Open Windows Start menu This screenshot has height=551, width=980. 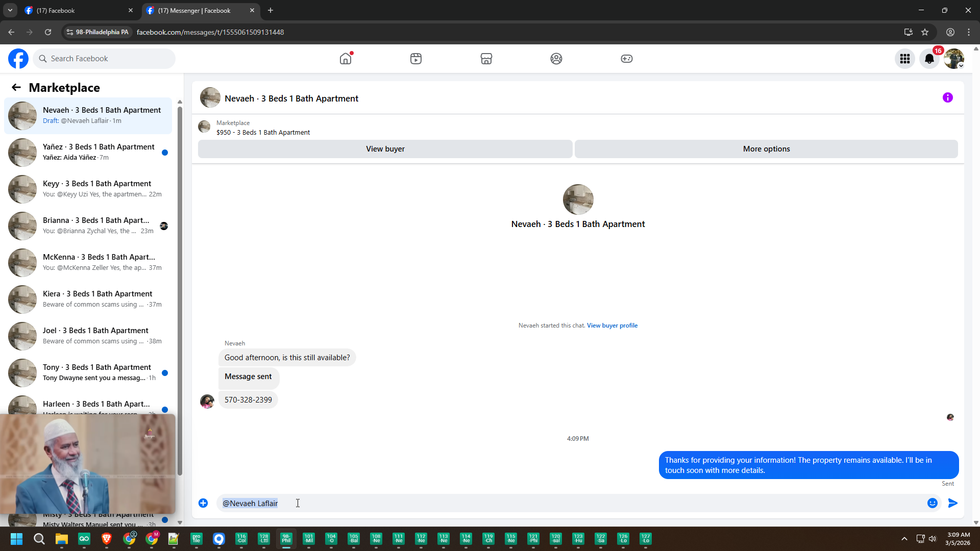click(16, 539)
